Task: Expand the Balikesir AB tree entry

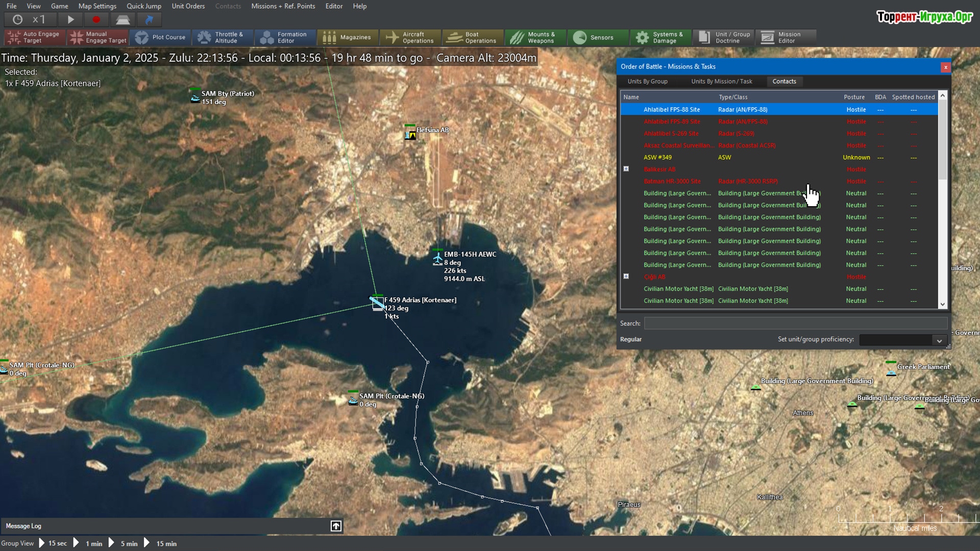Action: (x=626, y=169)
